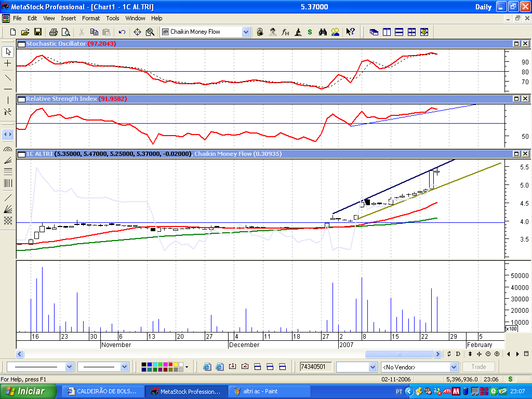This screenshot has height=399, width=532.
Task: Pick the red color swatch in palette
Action: click(x=170, y=364)
